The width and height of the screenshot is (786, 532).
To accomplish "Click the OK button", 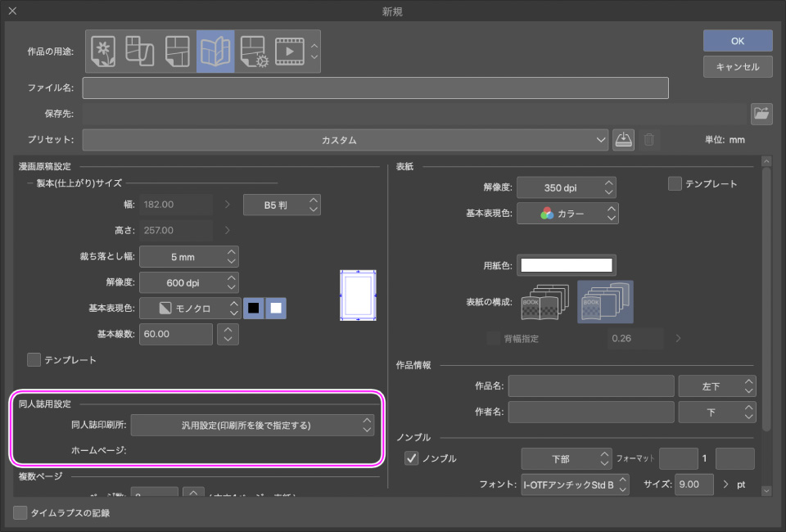I will 737,40.
